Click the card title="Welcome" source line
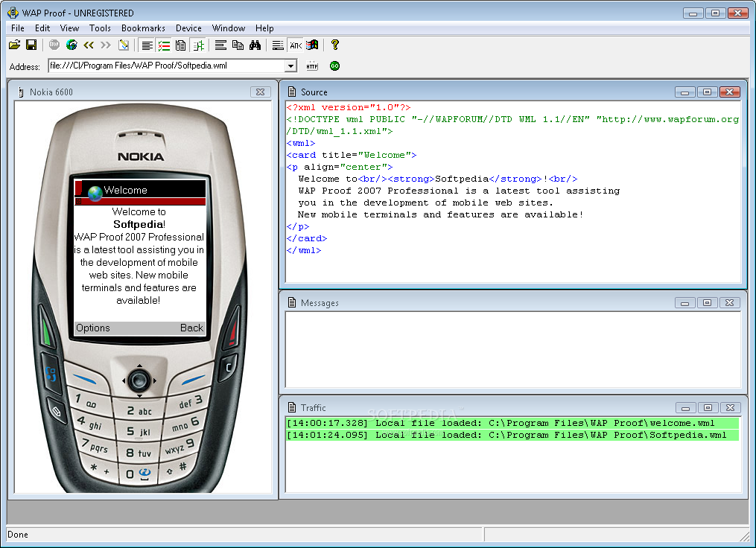The image size is (756, 548). (x=352, y=155)
